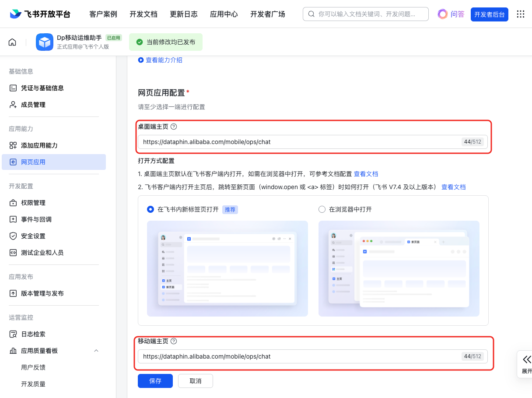This screenshot has width=532, height=398.
Task: Click the 成员管理 person icon
Action: click(x=13, y=105)
